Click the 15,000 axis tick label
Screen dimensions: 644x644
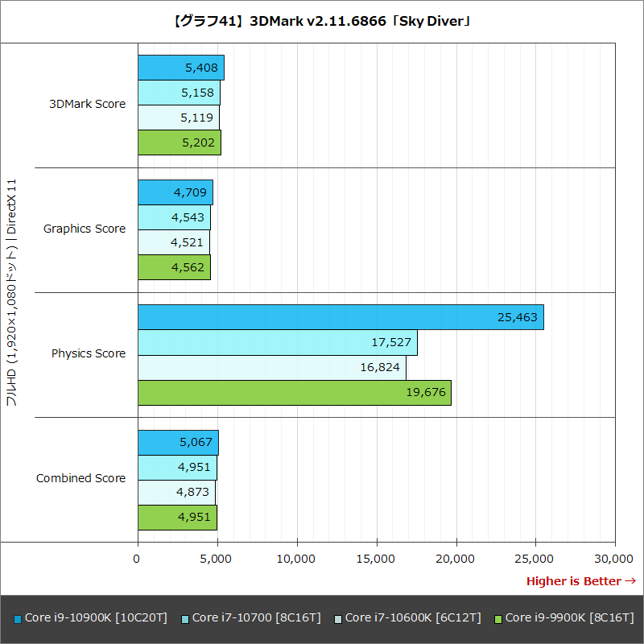(375, 559)
